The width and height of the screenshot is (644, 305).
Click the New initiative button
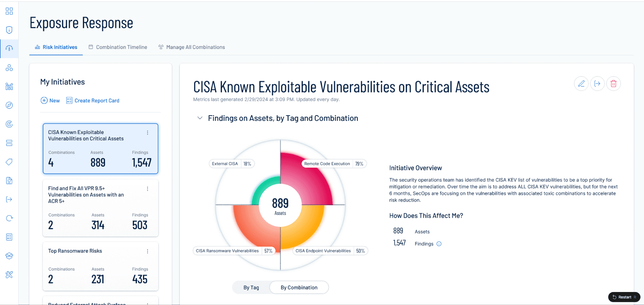(50, 100)
